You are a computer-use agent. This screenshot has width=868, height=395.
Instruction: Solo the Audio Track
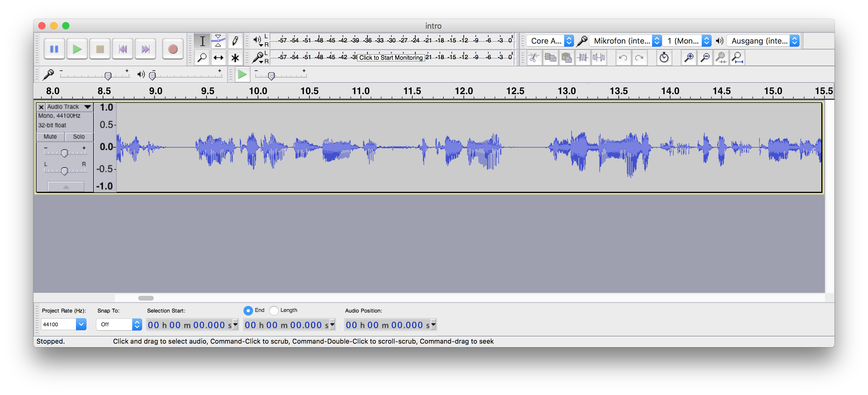pyautogui.click(x=78, y=136)
